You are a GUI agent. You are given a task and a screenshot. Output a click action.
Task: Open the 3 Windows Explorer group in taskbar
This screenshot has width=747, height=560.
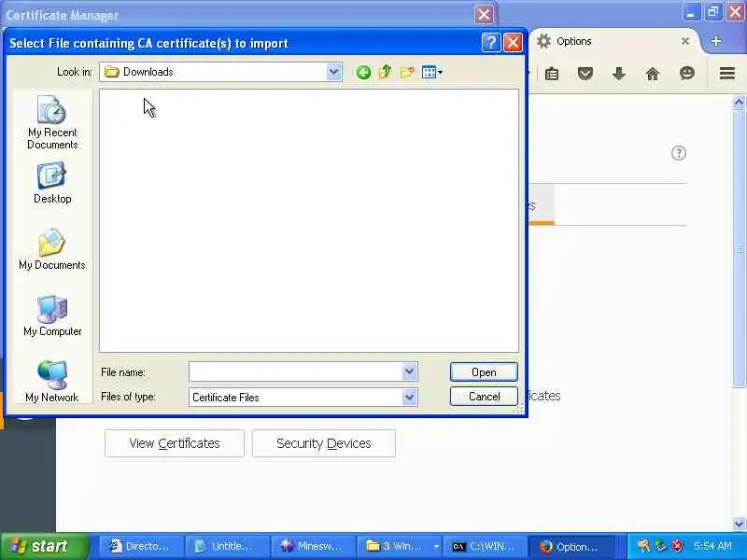click(x=400, y=546)
